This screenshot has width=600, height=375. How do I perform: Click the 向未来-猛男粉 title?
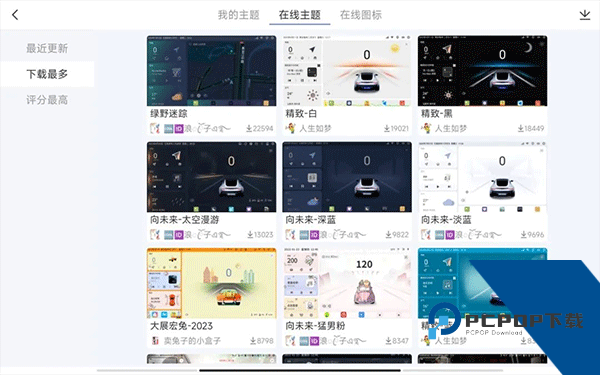click(315, 326)
